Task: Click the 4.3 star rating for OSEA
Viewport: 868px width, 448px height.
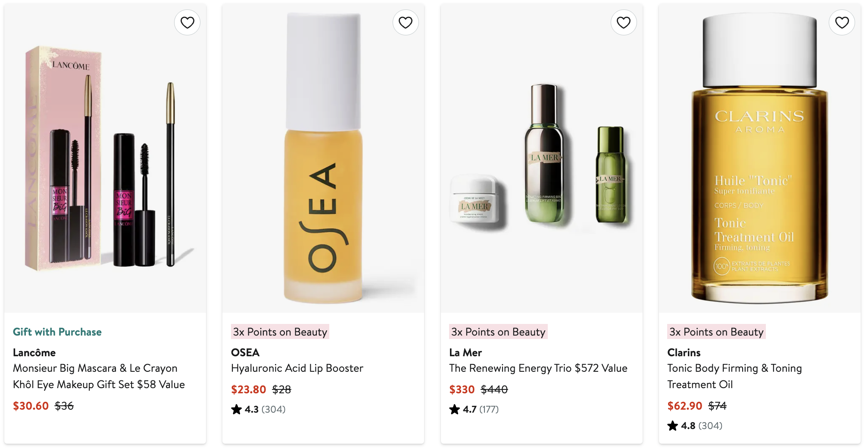Action: [x=258, y=409]
